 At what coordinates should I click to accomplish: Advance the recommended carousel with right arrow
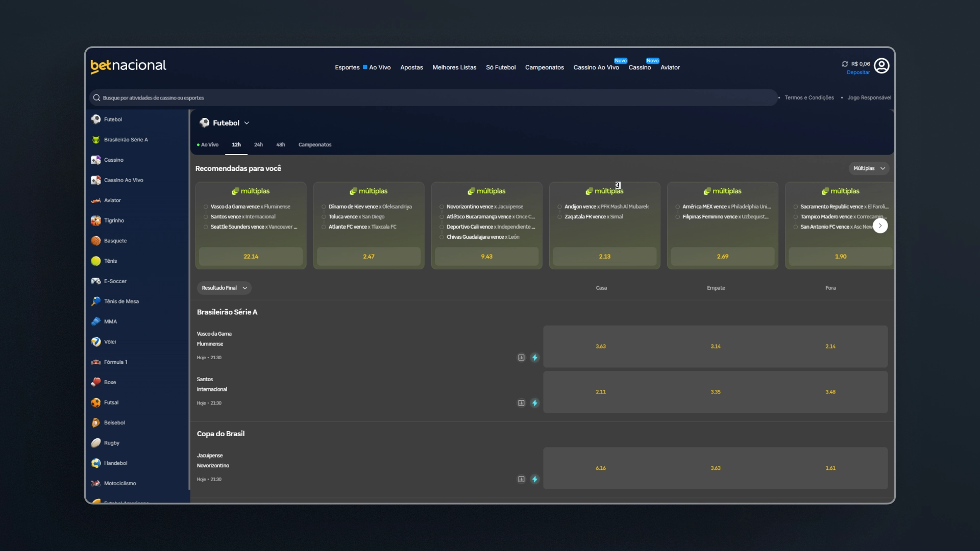(x=880, y=226)
